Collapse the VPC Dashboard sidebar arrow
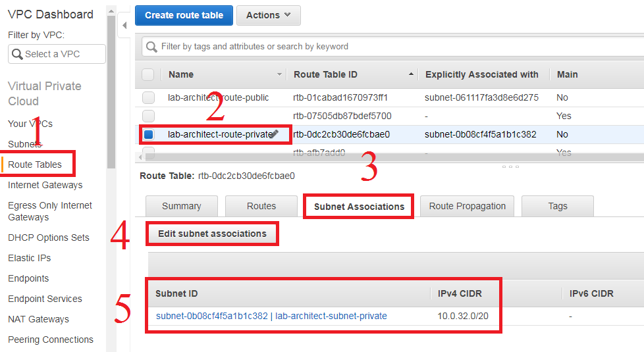The height and width of the screenshot is (352, 644). point(124,26)
